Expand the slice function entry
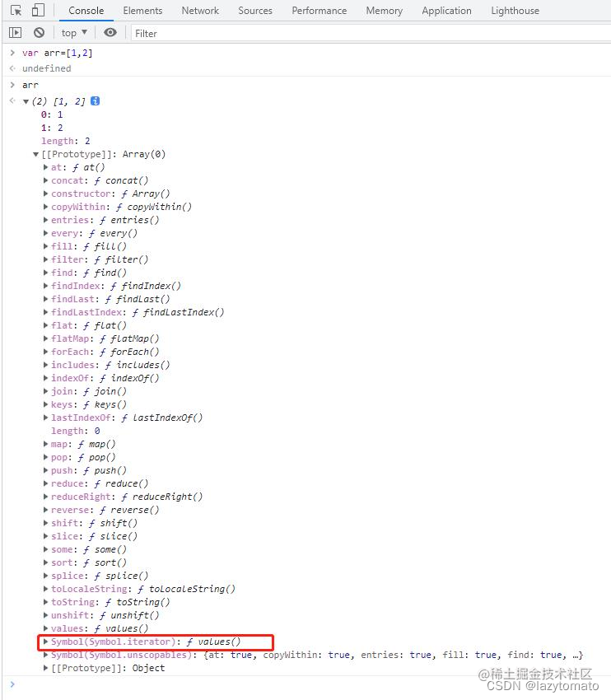611x700 pixels. click(45, 536)
